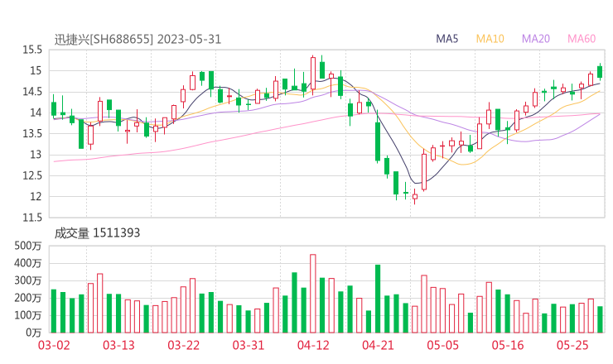
Task: Select the 13 price axis label
Action: [36, 155]
